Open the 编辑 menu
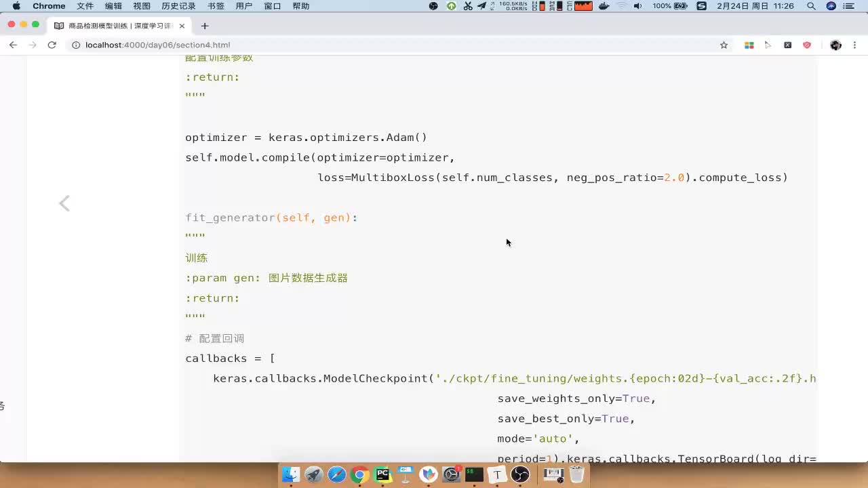Image resolution: width=868 pixels, height=488 pixels. tap(113, 6)
